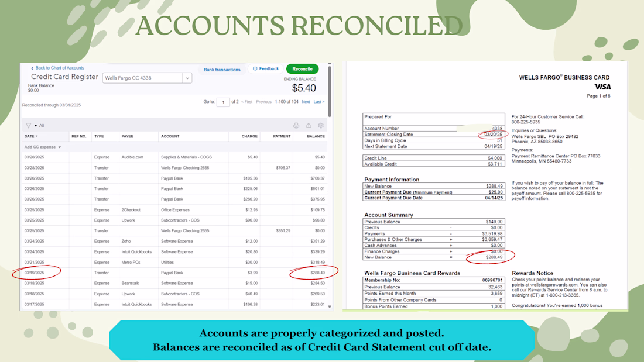Go to the Next page of transactions

[306, 102]
